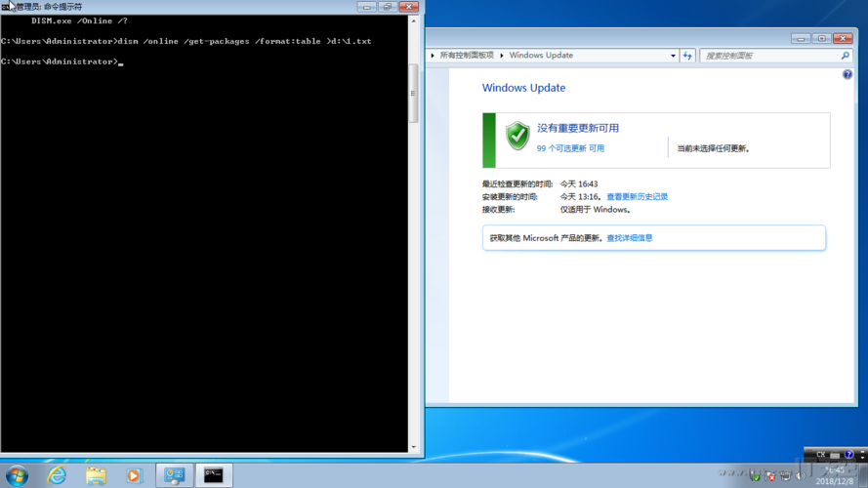Click the CH input language indicator

[820, 454]
